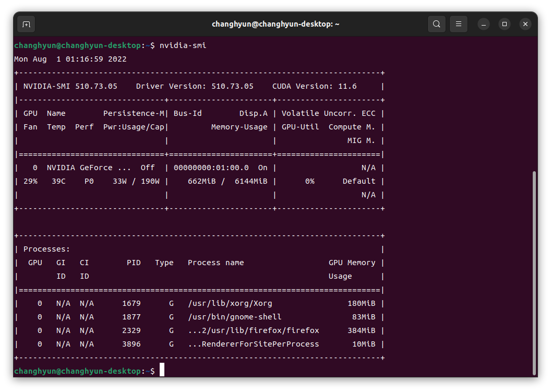Click the firefox process path
This screenshot has width=551, height=392.
click(x=254, y=330)
